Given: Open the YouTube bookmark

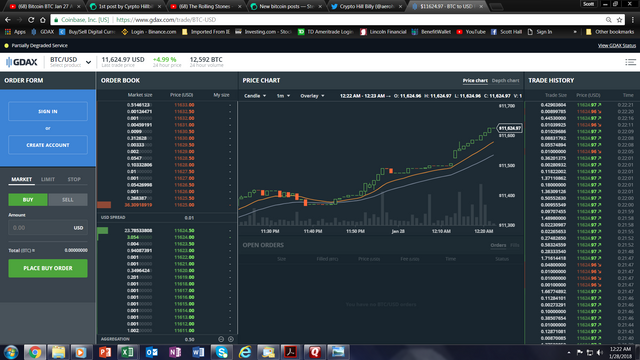Looking at the screenshot, I should (471, 32).
